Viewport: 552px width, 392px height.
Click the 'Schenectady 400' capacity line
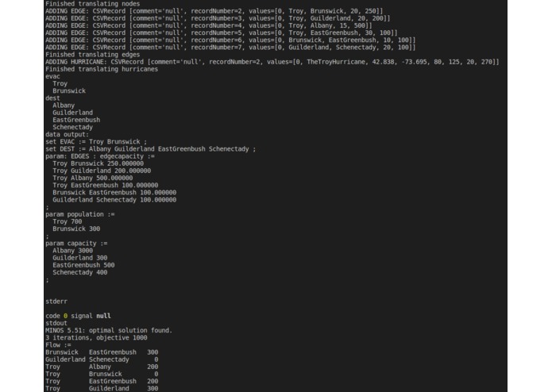point(80,272)
